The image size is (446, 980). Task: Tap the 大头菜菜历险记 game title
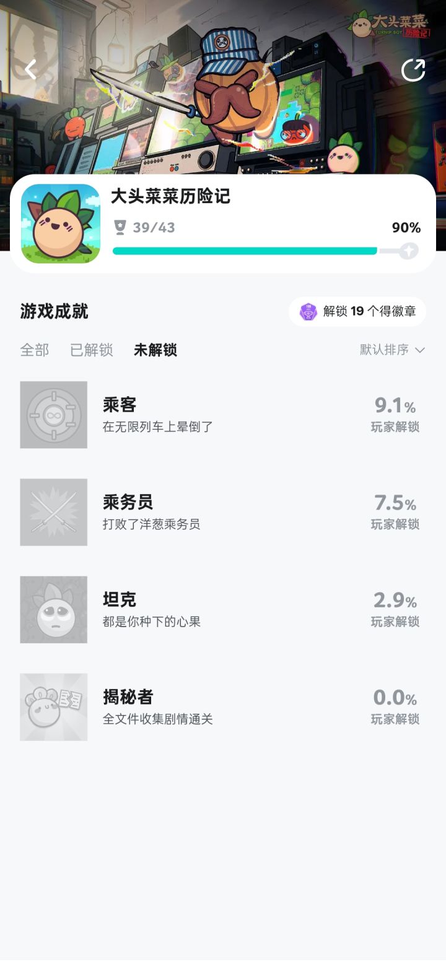pyautogui.click(x=171, y=197)
